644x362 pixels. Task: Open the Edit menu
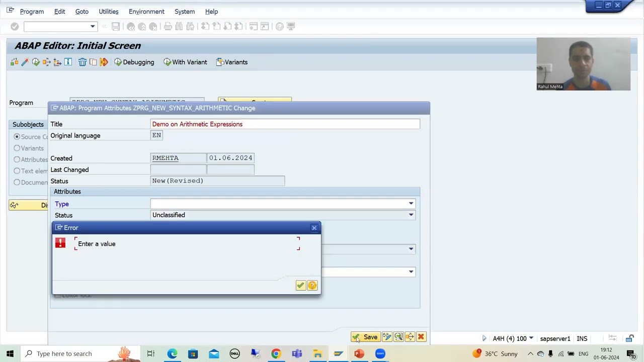tap(59, 12)
